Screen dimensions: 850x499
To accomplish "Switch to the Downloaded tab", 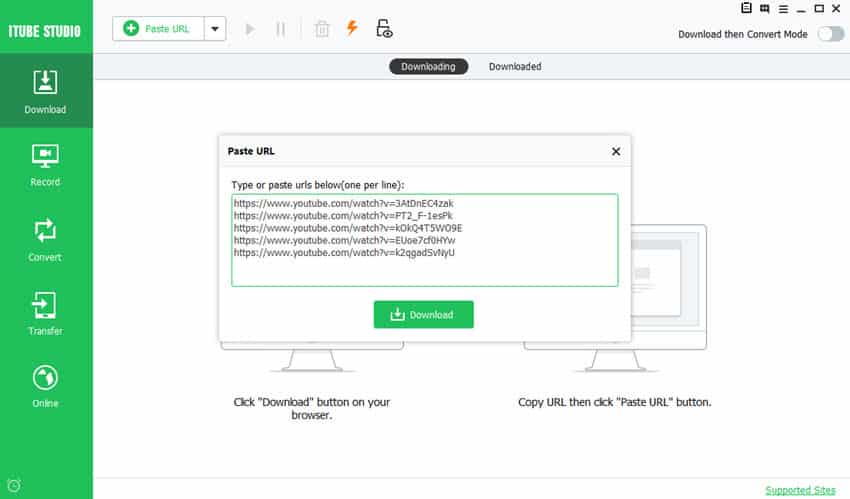I will (515, 67).
